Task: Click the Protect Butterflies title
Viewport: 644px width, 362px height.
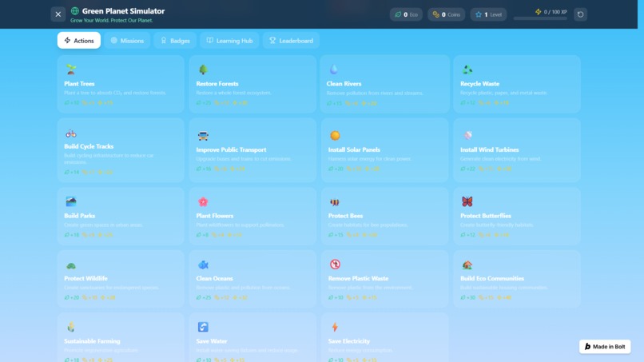Action: (x=486, y=215)
